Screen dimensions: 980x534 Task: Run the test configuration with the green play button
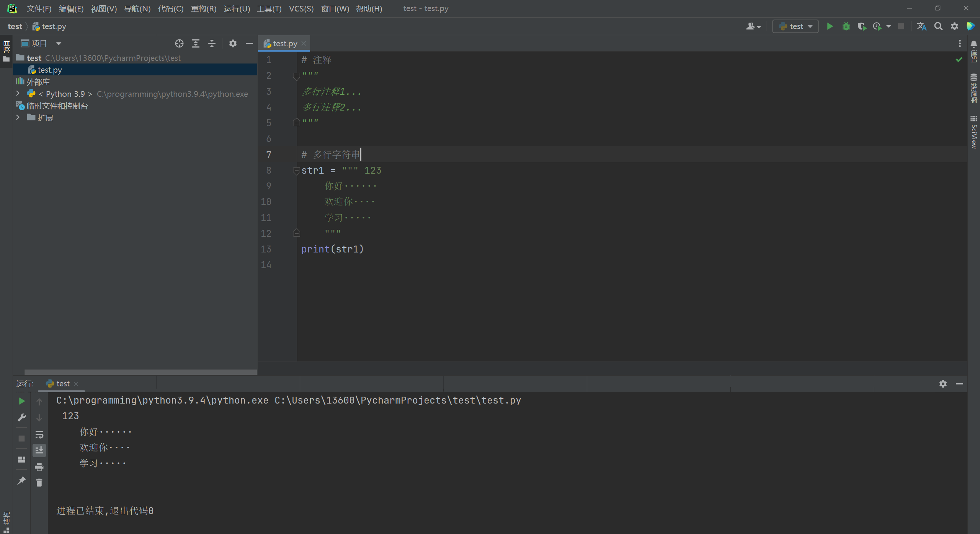pos(830,26)
